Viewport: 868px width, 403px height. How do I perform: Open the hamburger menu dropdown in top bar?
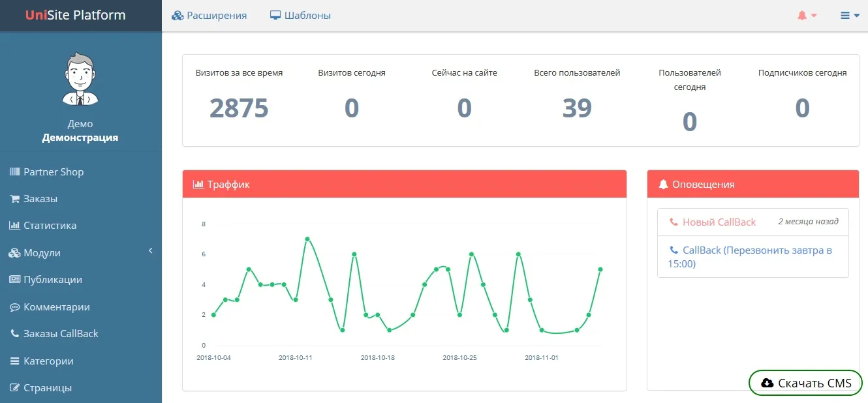tap(850, 16)
